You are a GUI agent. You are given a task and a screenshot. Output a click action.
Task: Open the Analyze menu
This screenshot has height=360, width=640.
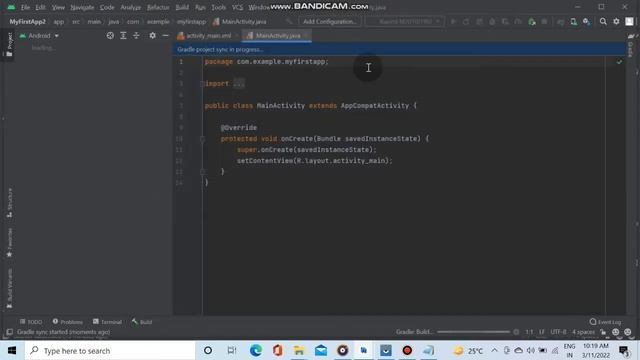pyautogui.click(x=130, y=7)
